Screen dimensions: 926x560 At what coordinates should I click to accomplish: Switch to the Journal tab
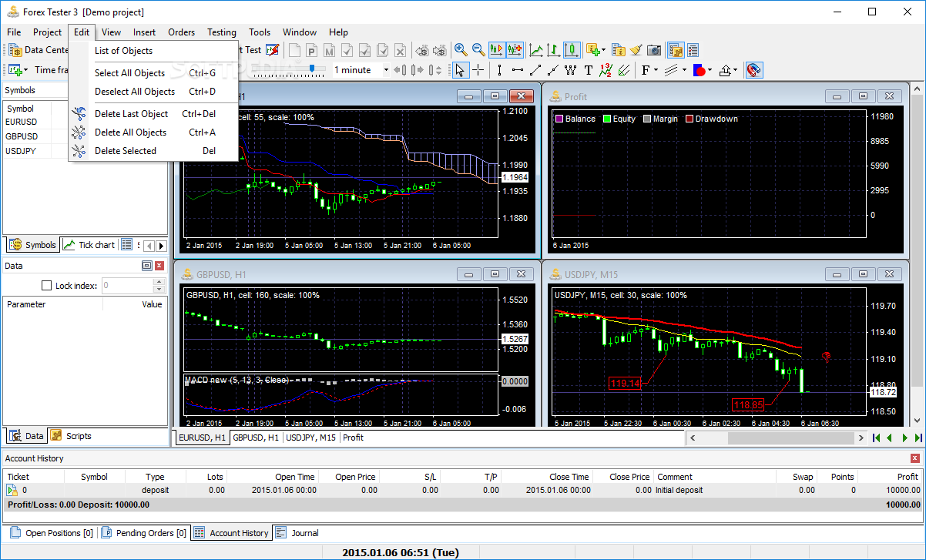(x=297, y=533)
